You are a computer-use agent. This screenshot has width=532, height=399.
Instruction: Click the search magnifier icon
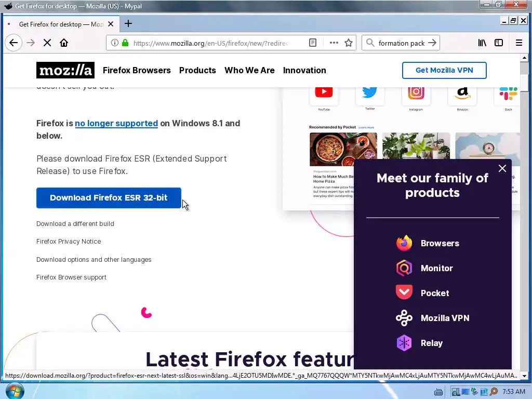click(370, 43)
